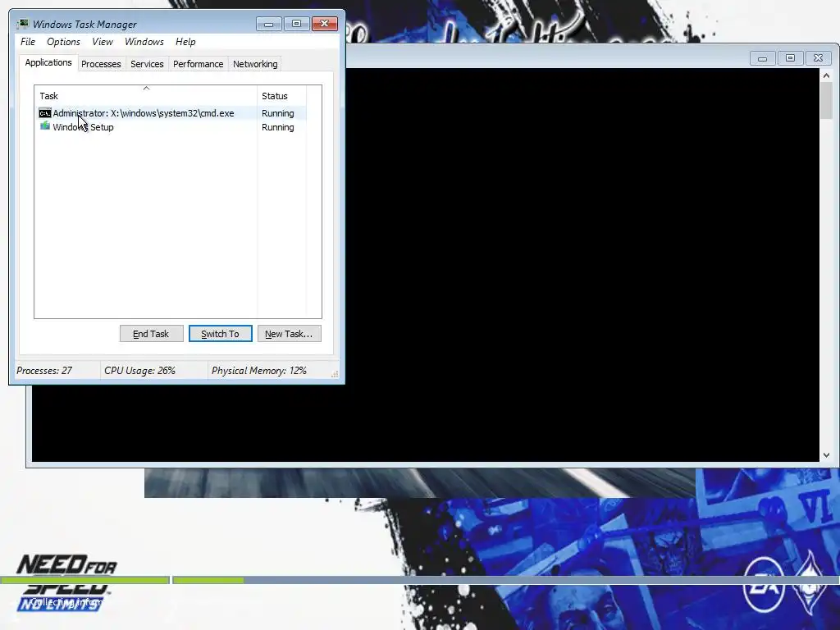The width and height of the screenshot is (840, 630).
Task: Close the Task Manager window
Action: tap(324, 24)
